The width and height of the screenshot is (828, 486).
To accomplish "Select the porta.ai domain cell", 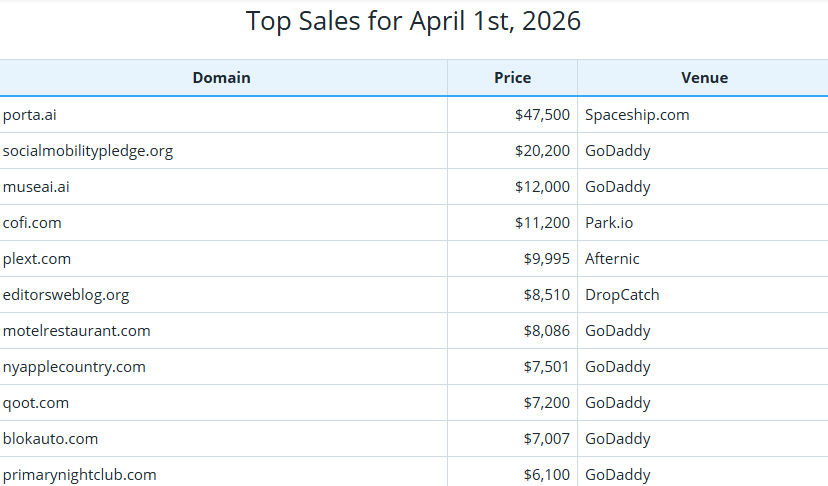I will click(x=223, y=115).
